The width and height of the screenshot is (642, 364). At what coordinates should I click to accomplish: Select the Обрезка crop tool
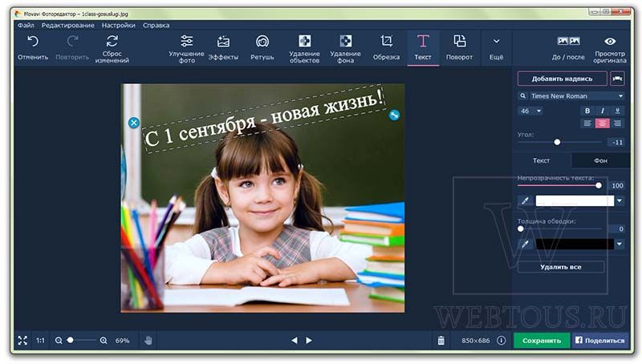[x=386, y=48]
